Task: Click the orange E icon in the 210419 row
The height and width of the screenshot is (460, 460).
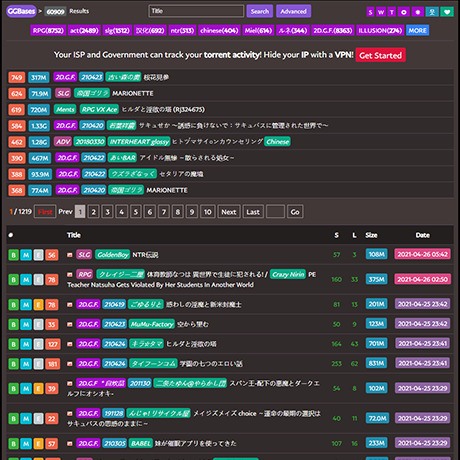Action: (x=38, y=305)
